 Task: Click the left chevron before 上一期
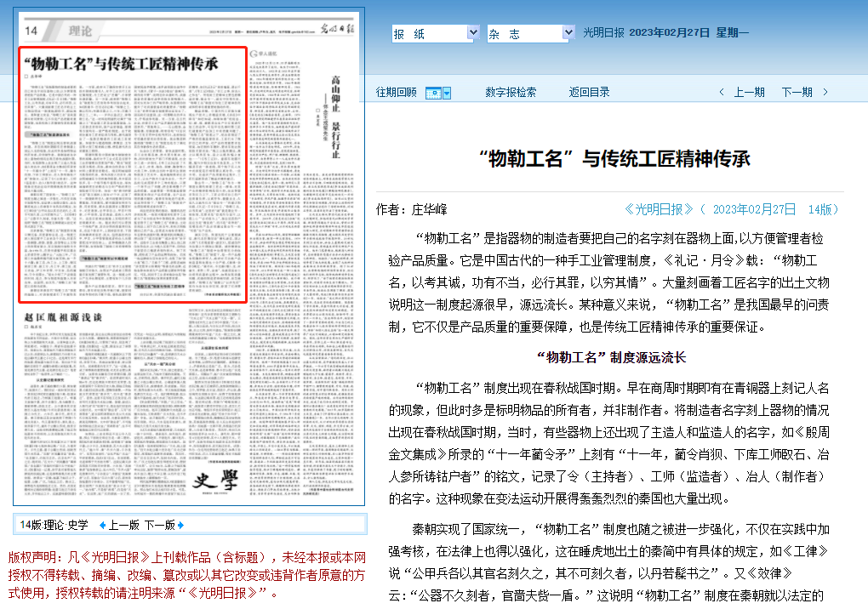point(722,93)
